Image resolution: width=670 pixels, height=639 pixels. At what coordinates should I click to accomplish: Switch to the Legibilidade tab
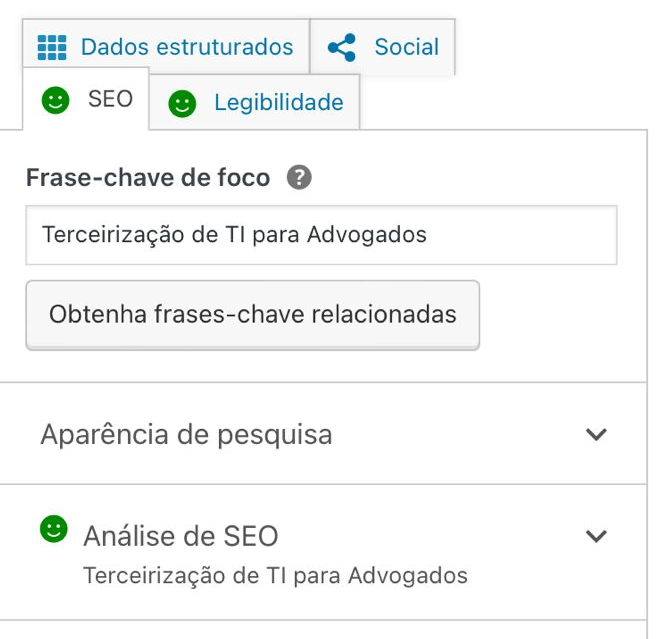[x=278, y=102]
